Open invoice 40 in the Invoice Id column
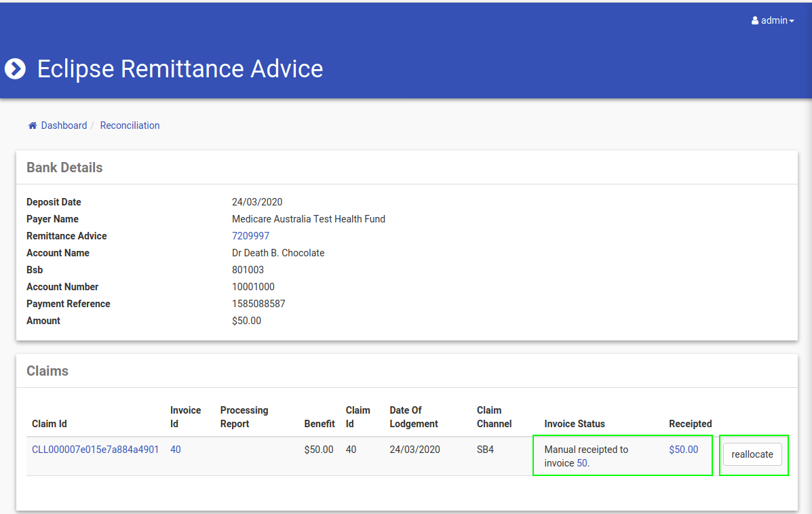This screenshot has width=812, height=514. pyautogui.click(x=176, y=450)
